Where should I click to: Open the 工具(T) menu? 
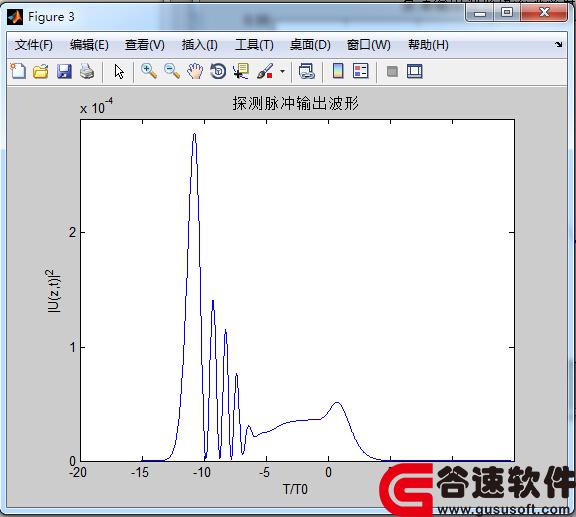[254, 45]
